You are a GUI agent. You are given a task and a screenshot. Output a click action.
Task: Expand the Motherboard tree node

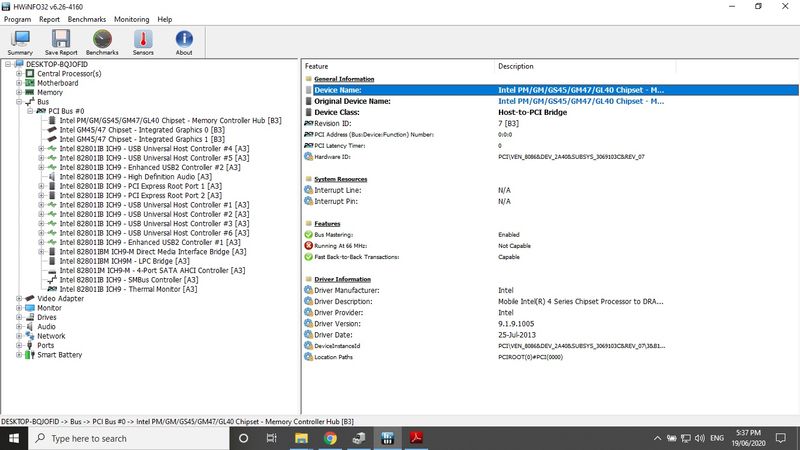click(x=19, y=83)
